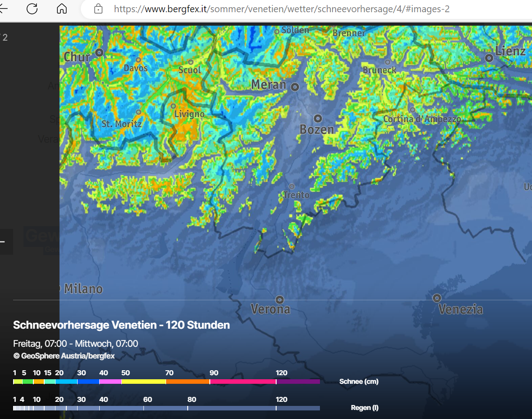Click the Meran city marker
532x419 pixels.
pyautogui.click(x=295, y=87)
